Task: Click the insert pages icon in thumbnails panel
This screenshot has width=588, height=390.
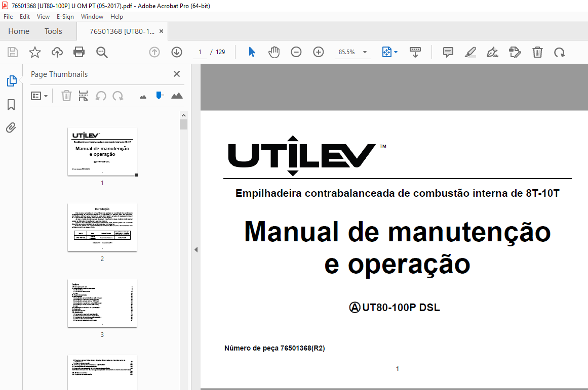Action: pos(83,96)
